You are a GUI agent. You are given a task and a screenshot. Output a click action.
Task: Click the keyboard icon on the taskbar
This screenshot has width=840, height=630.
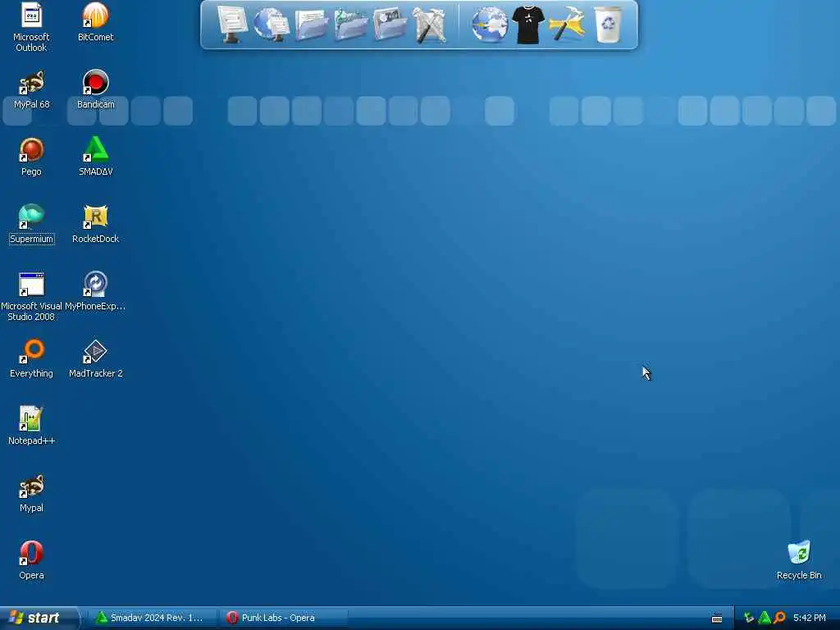click(x=717, y=619)
